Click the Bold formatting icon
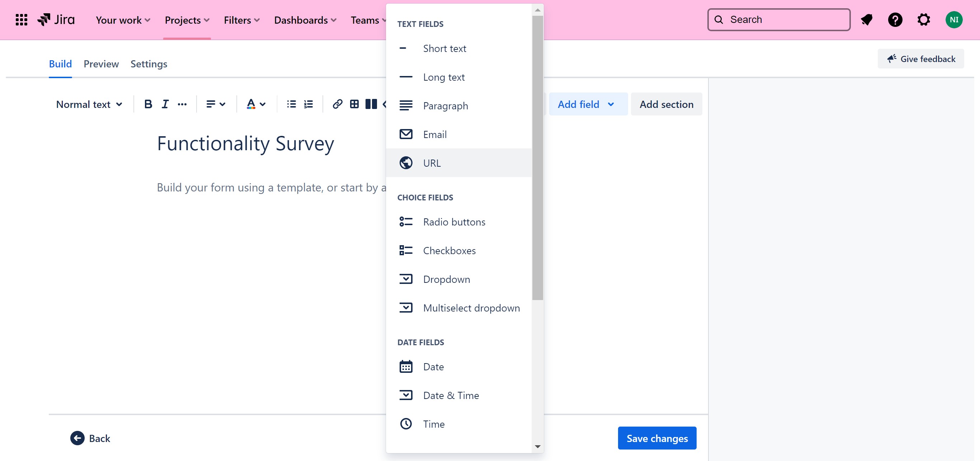 click(x=148, y=104)
